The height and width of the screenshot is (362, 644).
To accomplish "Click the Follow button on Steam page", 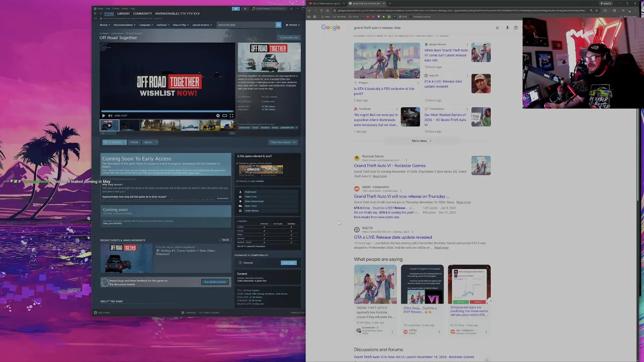I will [134, 142].
